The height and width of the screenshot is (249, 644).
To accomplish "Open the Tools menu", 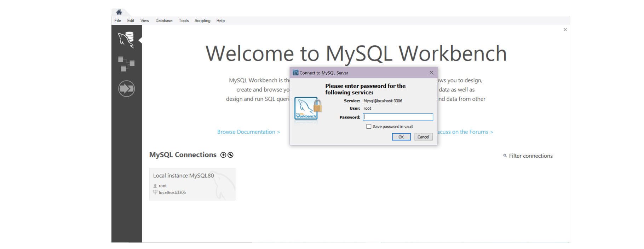I will pyautogui.click(x=184, y=21).
